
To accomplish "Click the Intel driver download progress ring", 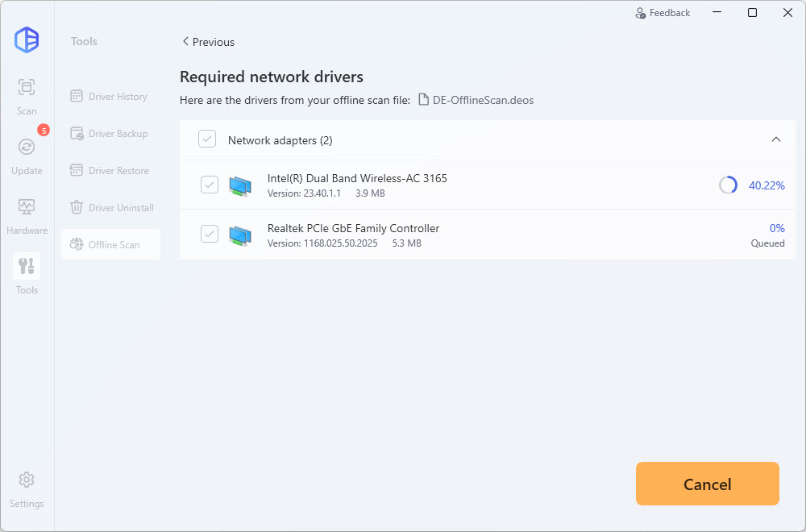I will pyautogui.click(x=728, y=185).
